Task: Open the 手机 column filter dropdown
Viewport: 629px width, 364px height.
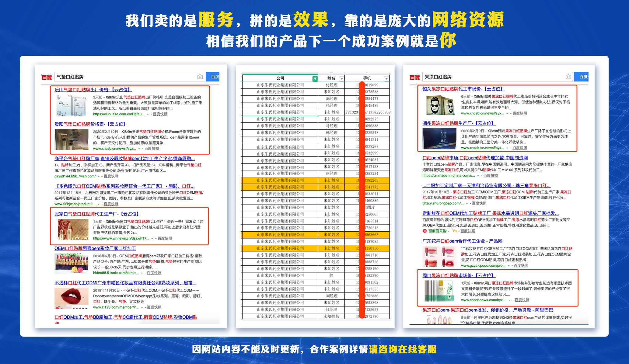Action: (x=386, y=79)
